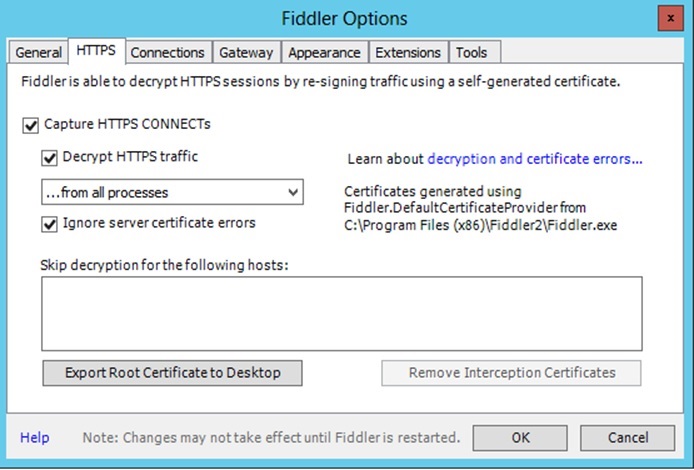This screenshot has height=470, width=694.
Task: Close the Fiddler Options dialog
Action: [x=670, y=19]
